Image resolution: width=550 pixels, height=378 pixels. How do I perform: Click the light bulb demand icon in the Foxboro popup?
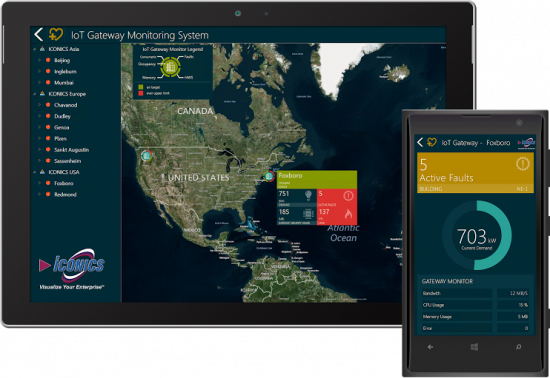[x=308, y=195]
